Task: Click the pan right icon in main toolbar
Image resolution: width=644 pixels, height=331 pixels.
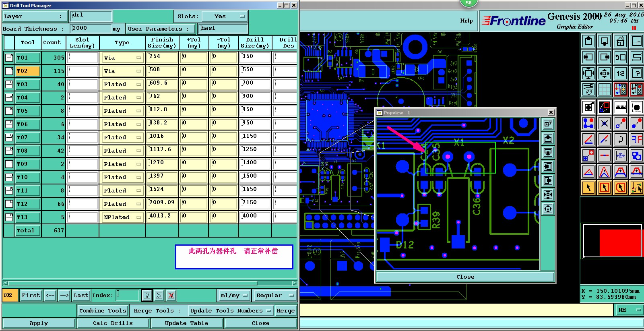Action: [605, 57]
